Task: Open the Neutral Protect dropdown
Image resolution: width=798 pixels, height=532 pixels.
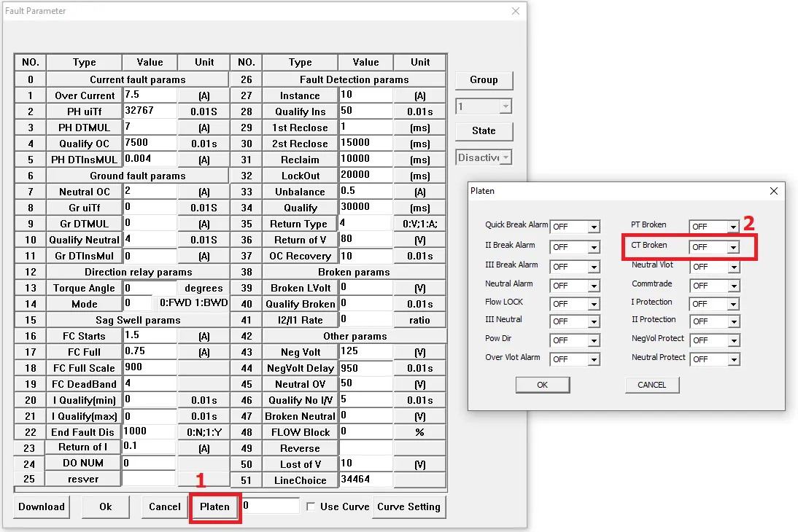Action: point(715,359)
